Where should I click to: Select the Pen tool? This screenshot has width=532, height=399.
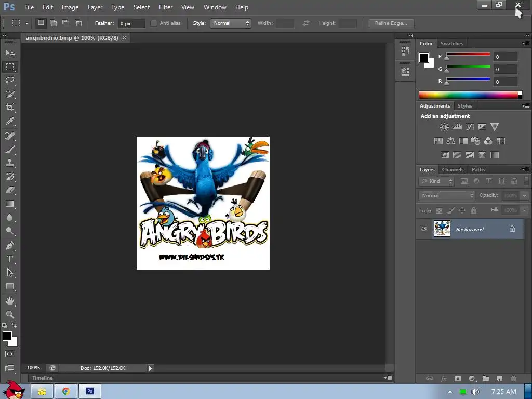pyautogui.click(x=10, y=245)
